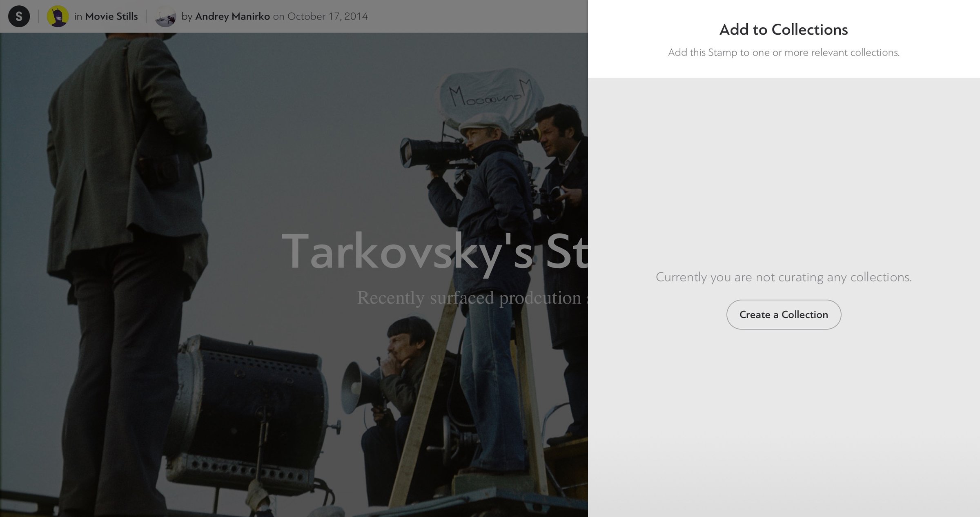The height and width of the screenshot is (517, 980).
Task: Click the "not curating any collections" message
Action: point(784,277)
